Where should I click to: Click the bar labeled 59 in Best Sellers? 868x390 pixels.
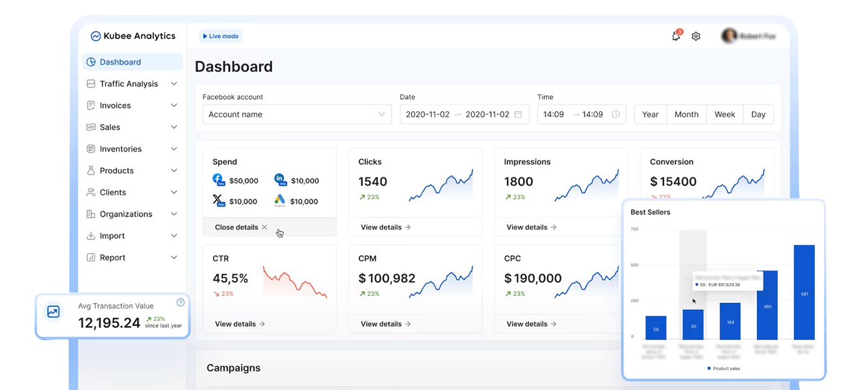coord(656,328)
